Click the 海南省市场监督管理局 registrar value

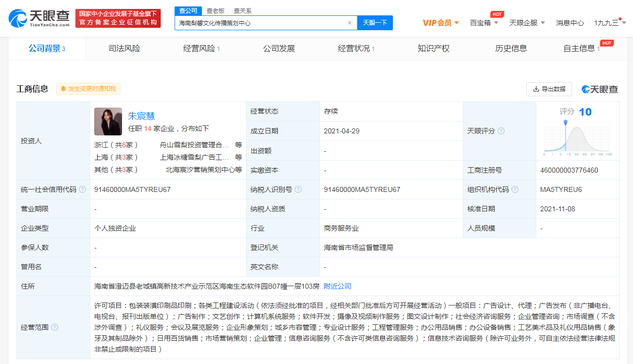coord(359,247)
